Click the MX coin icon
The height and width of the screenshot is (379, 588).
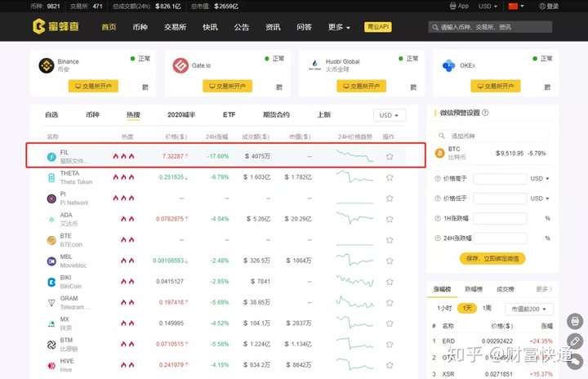pos(51,323)
